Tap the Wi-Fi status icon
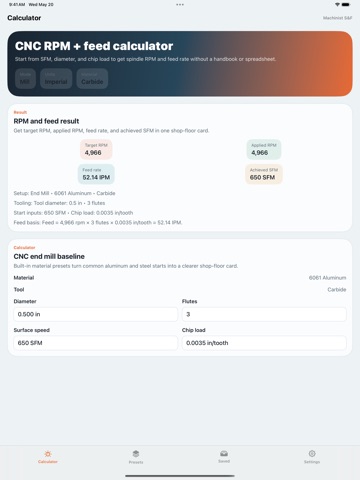 (x=337, y=5)
